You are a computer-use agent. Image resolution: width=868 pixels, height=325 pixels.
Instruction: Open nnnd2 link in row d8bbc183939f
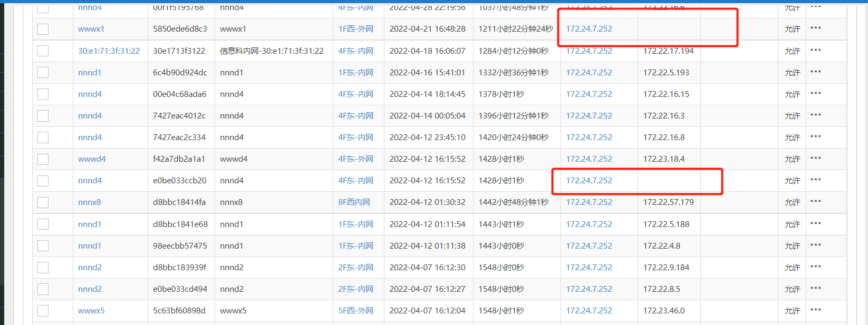coord(90,268)
